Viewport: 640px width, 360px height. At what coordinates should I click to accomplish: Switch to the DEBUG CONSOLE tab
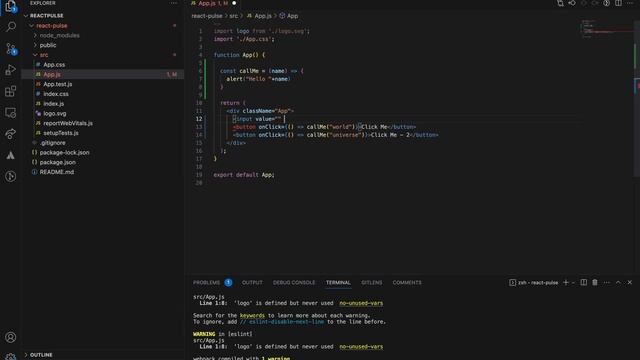coord(294,282)
